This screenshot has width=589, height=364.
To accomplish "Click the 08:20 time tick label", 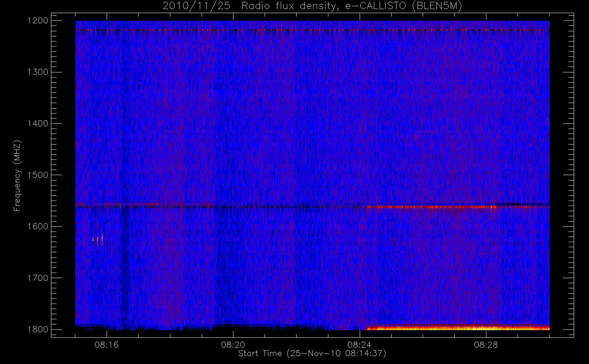I will [233, 345].
